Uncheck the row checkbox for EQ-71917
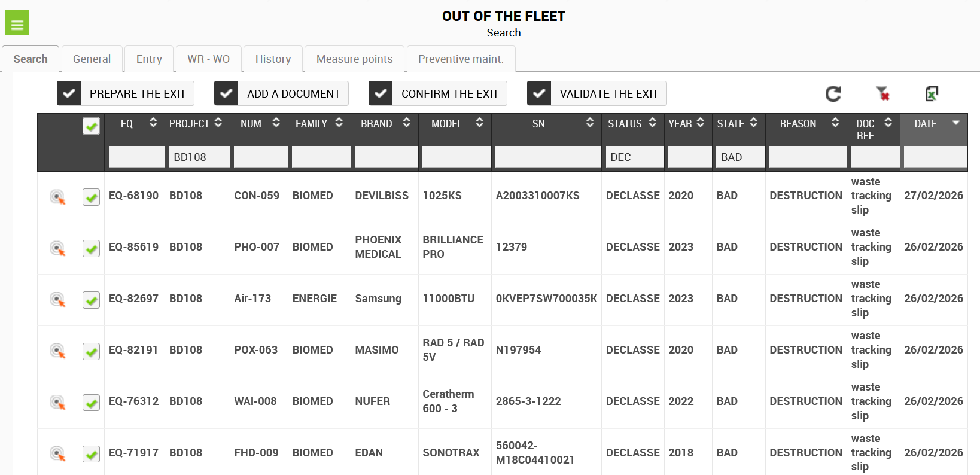 coord(91,454)
